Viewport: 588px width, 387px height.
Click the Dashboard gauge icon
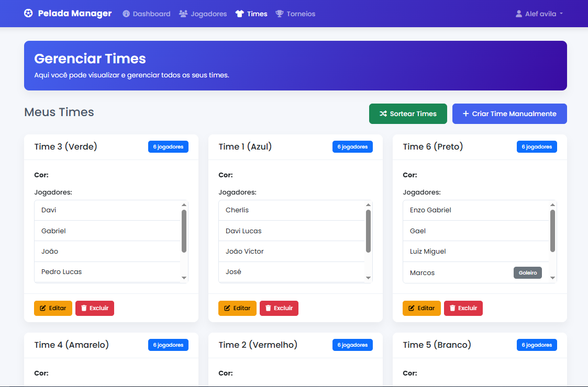tap(126, 14)
